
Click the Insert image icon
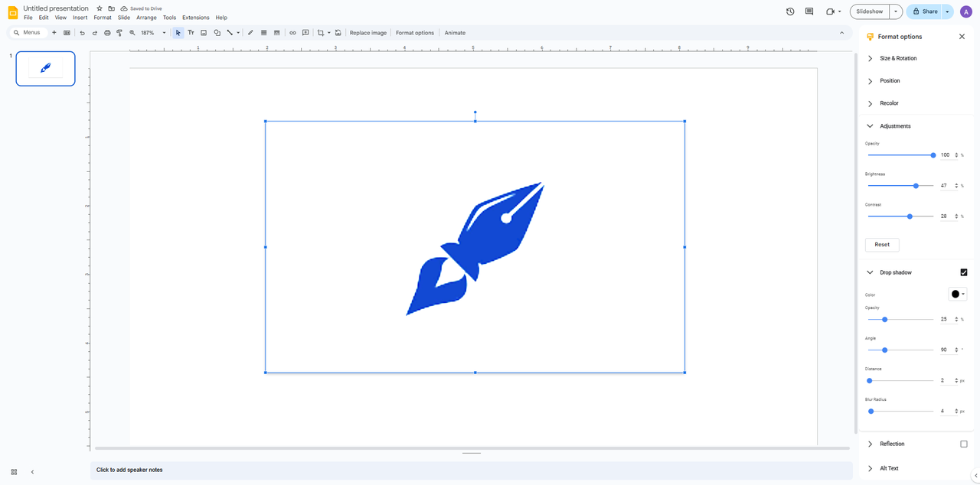pyautogui.click(x=204, y=33)
